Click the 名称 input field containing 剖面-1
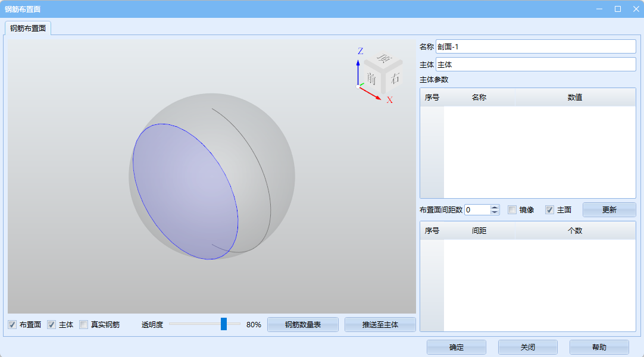The height and width of the screenshot is (357, 644). [x=536, y=46]
